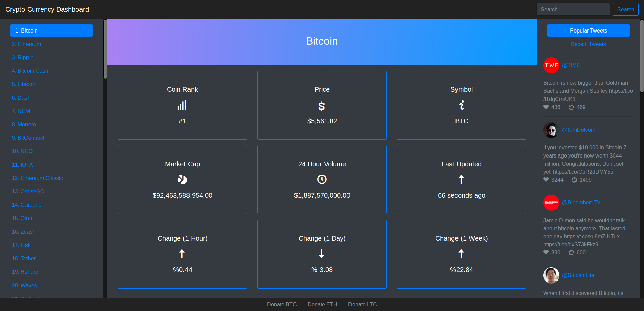Click the heart icon on KimDotcom tweet
The image size is (644, 311).
tap(546, 180)
